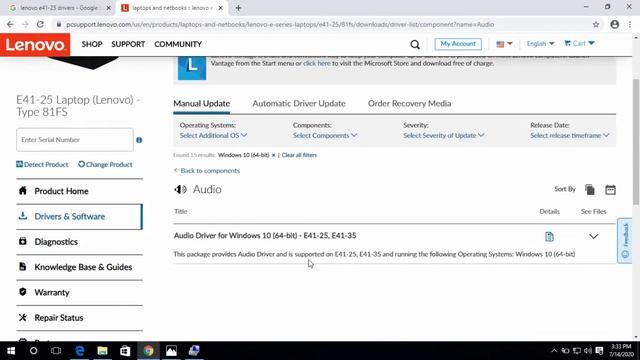Open the COMMUNITY menu
The image size is (640, 360).
pyautogui.click(x=178, y=44)
